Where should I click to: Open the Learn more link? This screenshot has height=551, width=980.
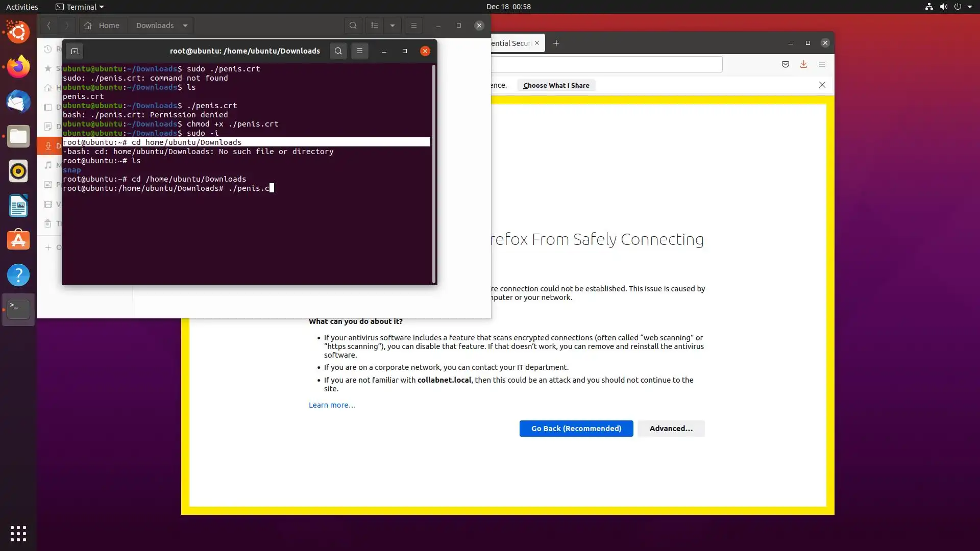(x=332, y=405)
